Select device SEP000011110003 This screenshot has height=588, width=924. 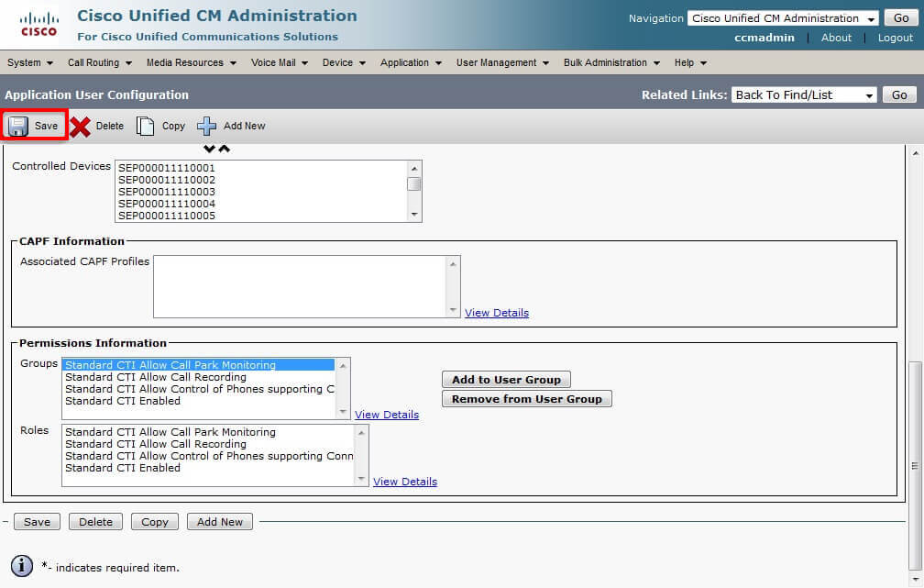tap(167, 192)
